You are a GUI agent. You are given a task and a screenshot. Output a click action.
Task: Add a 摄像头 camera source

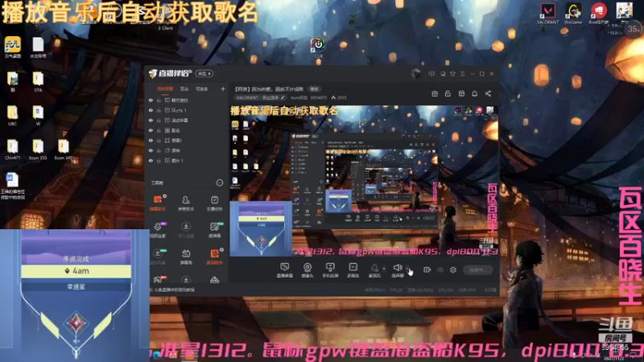[308, 269]
